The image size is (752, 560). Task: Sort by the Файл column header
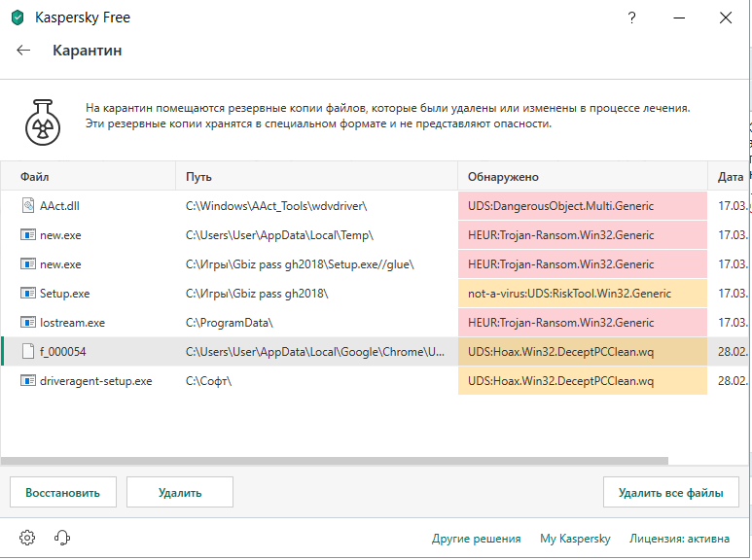(x=35, y=177)
